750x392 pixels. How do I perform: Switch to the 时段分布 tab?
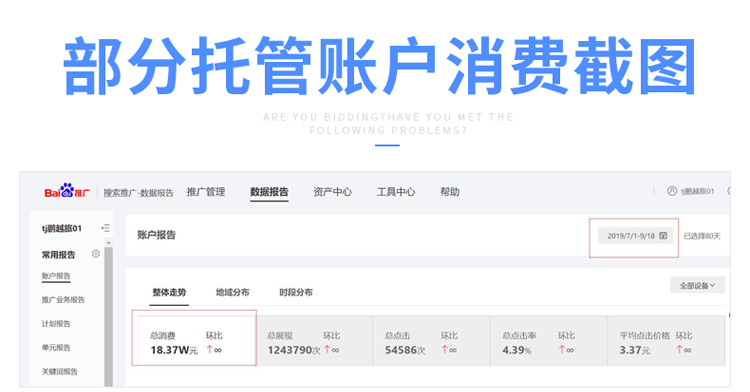(x=296, y=292)
